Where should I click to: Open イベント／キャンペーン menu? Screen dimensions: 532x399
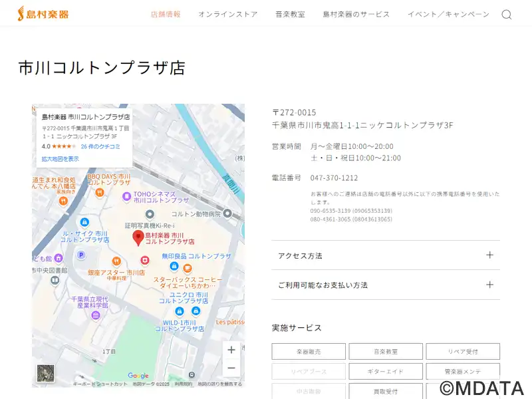[448, 14]
